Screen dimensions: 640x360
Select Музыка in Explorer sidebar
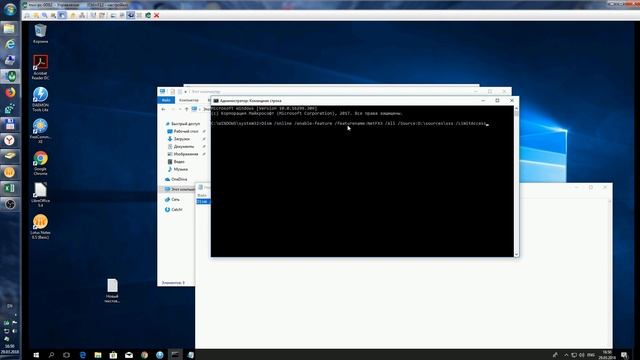click(178, 169)
